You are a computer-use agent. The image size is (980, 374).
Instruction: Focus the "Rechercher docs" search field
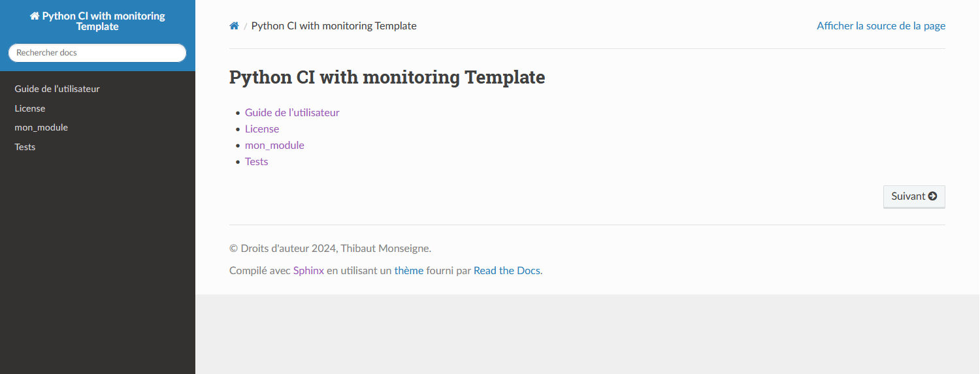click(x=97, y=53)
